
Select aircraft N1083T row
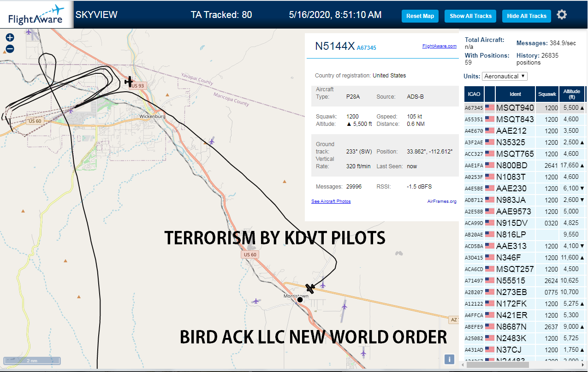pyautogui.click(x=525, y=177)
